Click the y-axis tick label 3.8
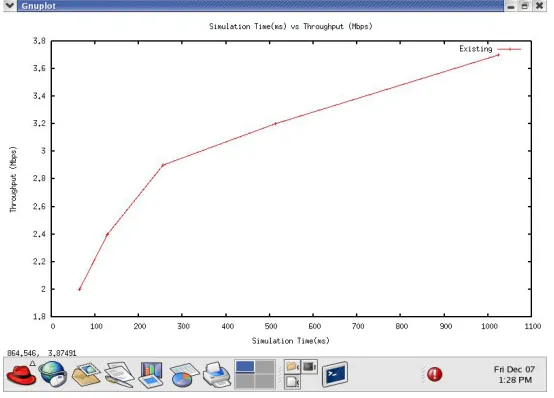This screenshot has width=554, height=398. click(39, 41)
